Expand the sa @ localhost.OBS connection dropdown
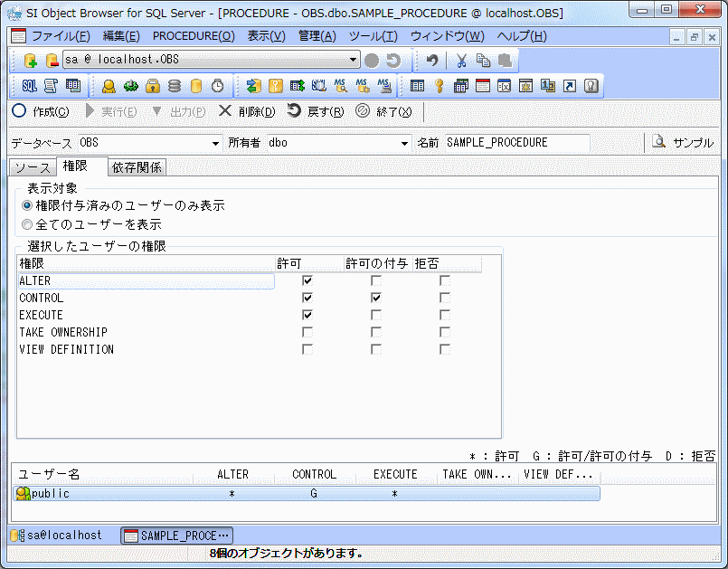This screenshot has height=569, width=728. (x=354, y=61)
